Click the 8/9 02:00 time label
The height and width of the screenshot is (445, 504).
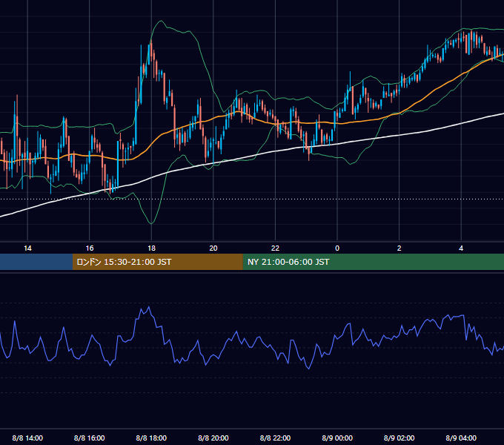coord(399,438)
